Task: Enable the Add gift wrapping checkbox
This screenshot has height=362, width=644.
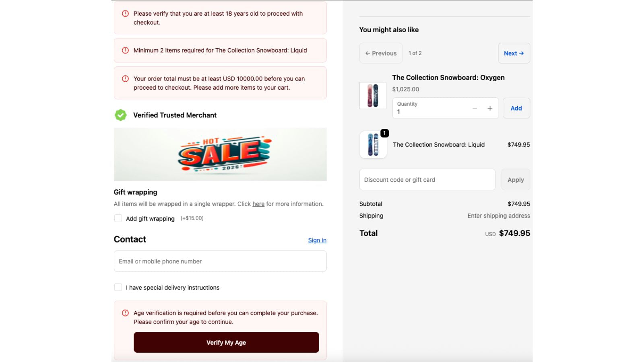Action: 118,218
